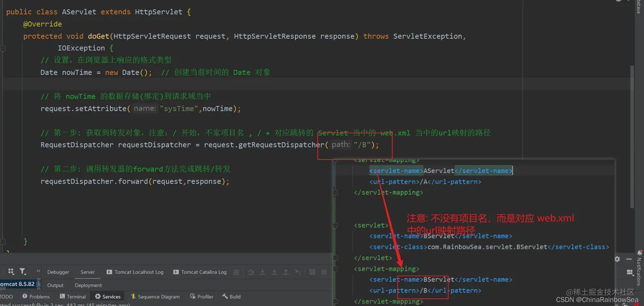Click the threads hamburger icon in debugger toolbar
The height and width of the screenshot is (306, 644).
pos(236,272)
